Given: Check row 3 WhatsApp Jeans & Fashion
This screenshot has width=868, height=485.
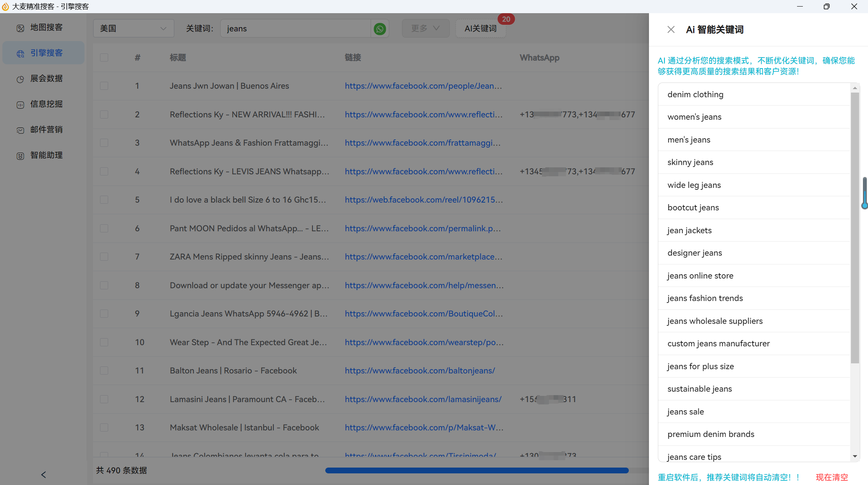Looking at the screenshot, I should pos(104,143).
